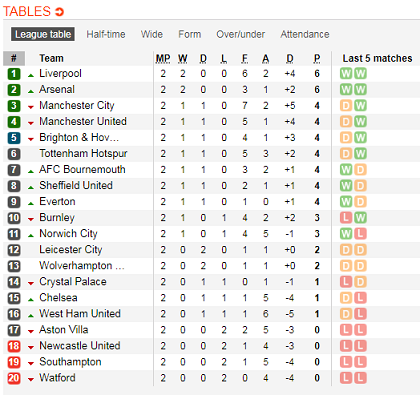Click the # position column header
Image resolution: width=420 pixels, height=395 pixels.
14,58
